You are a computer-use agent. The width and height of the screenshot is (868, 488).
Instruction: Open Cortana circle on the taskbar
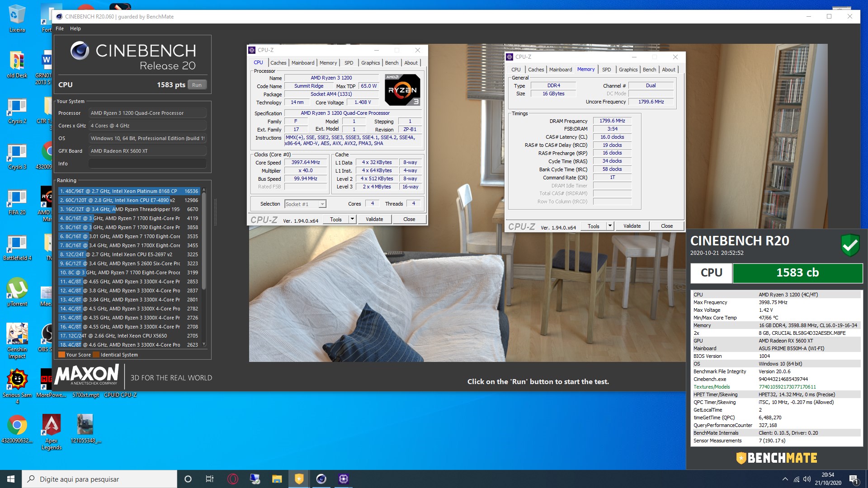[188, 479]
